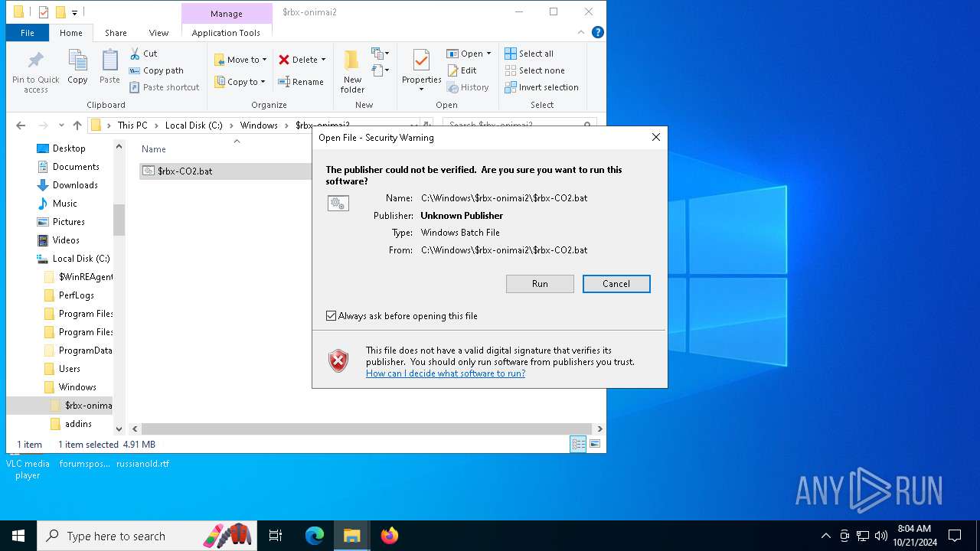
Task: Expand Properties dropdown arrow
Action: [x=421, y=90]
